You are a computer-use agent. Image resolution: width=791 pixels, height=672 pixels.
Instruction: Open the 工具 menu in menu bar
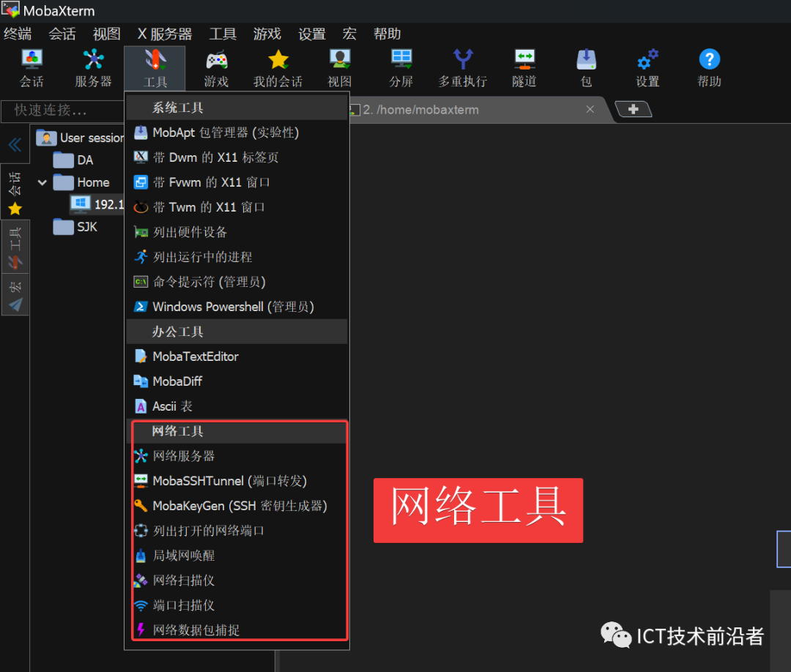pos(223,34)
